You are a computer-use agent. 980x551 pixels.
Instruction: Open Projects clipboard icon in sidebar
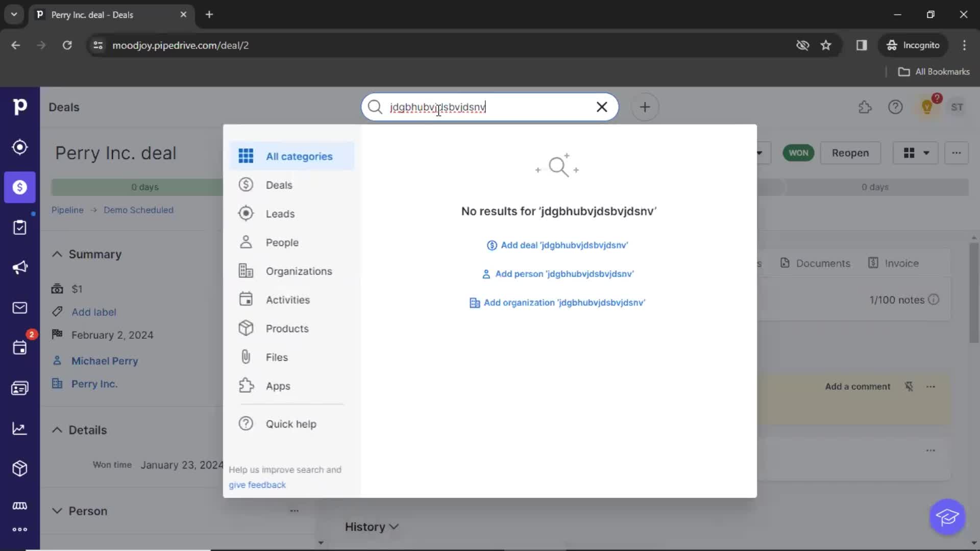click(19, 228)
